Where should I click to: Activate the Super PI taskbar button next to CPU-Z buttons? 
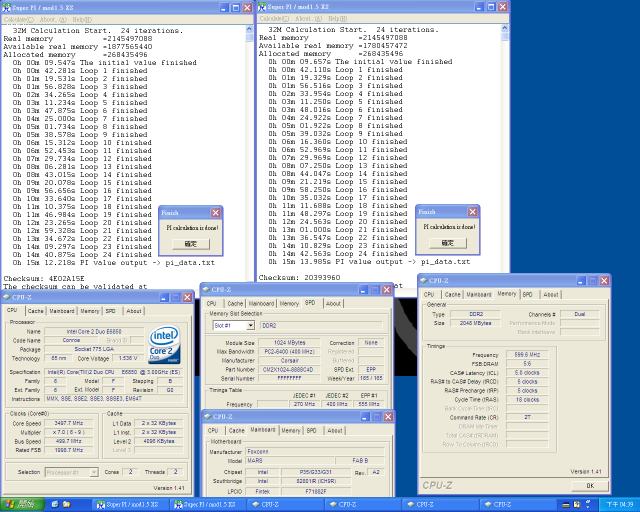[209, 505]
